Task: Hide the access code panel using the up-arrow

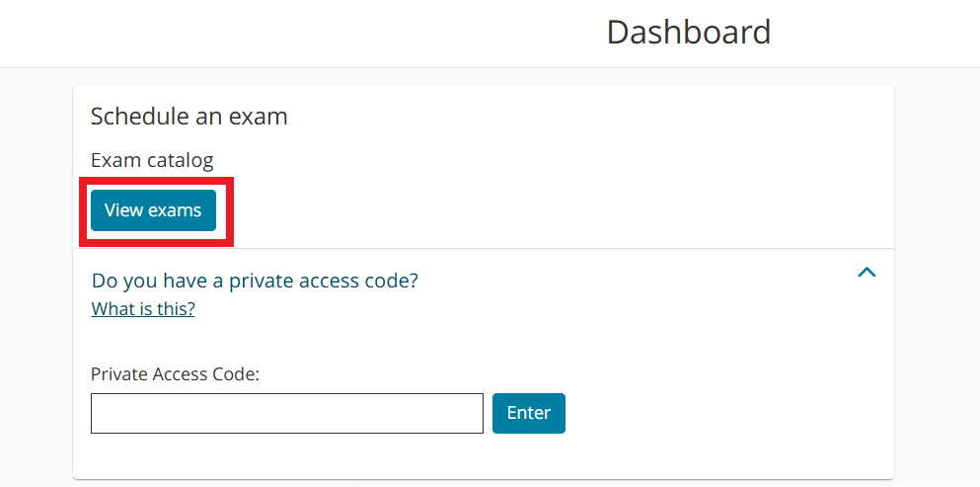Action: pyautogui.click(x=867, y=273)
